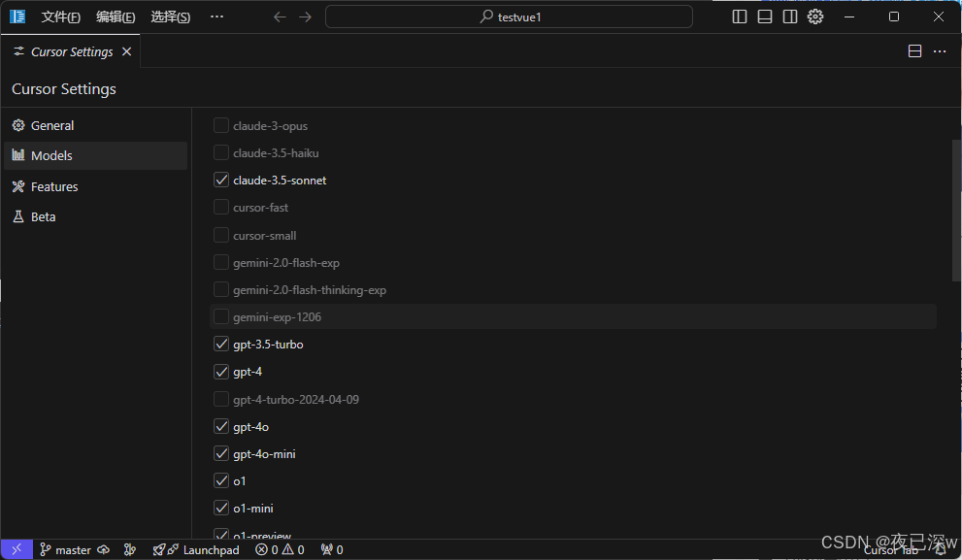Click the master git branch indicator
Image resolution: width=962 pixels, height=560 pixels.
[65, 550]
